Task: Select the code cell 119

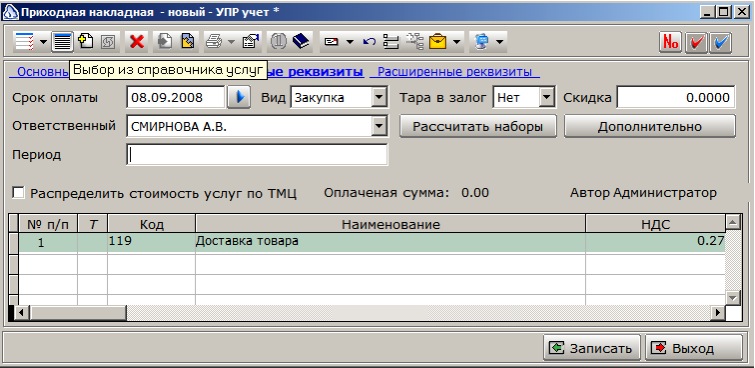Action: point(152,242)
